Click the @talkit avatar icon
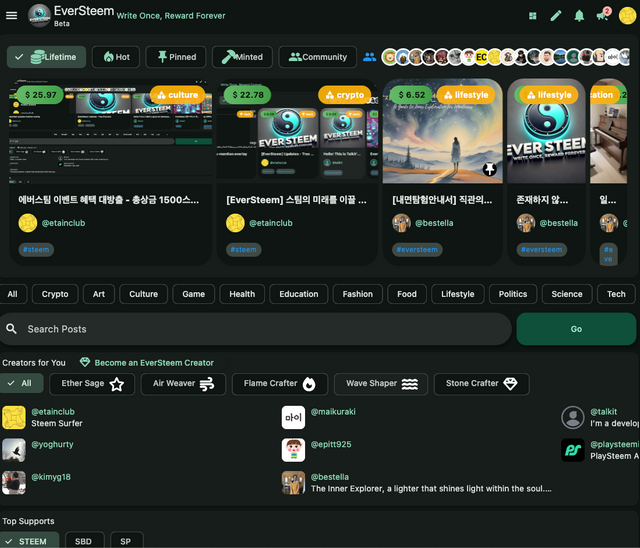Screen dimensions: 640x548 [x=573, y=417]
